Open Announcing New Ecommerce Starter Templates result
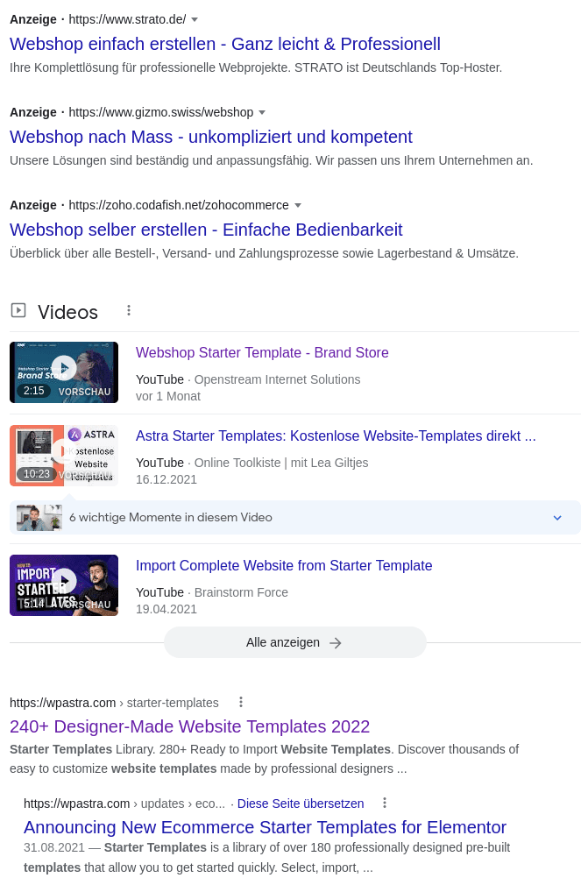The width and height of the screenshot is (588, 885). click(x=265, y=827)
